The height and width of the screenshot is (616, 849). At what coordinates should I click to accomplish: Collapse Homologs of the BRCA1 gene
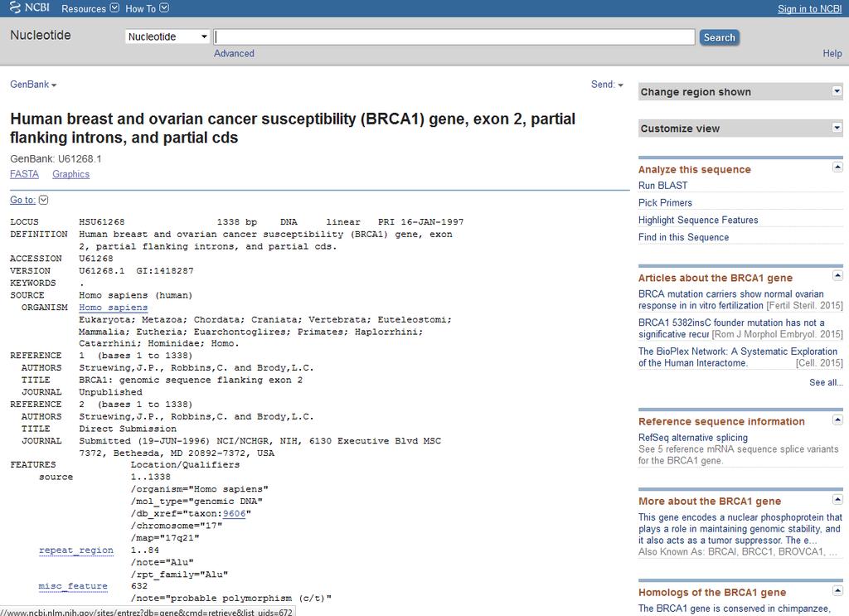coord(837,590)
